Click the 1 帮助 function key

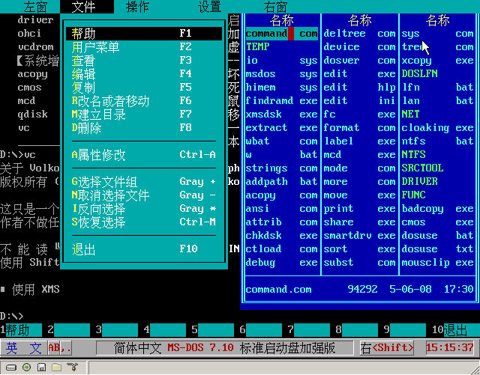click(x=22, y=330)
